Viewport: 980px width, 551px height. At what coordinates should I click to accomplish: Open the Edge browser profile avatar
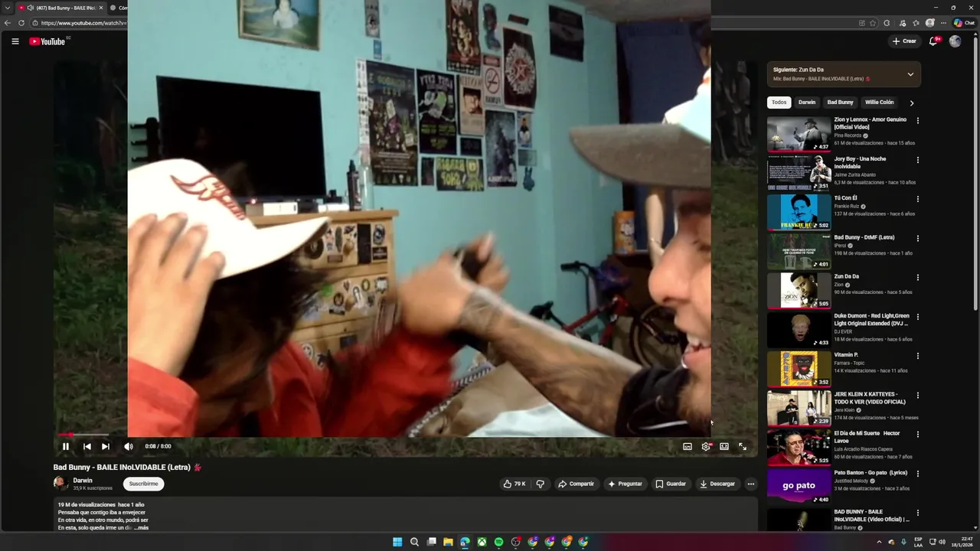tap(930, 23)
